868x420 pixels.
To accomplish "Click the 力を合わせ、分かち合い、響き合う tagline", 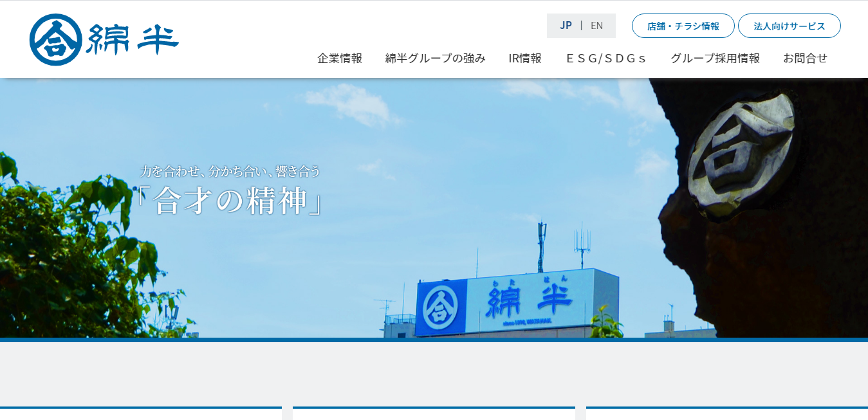I will tap(230, 171).
